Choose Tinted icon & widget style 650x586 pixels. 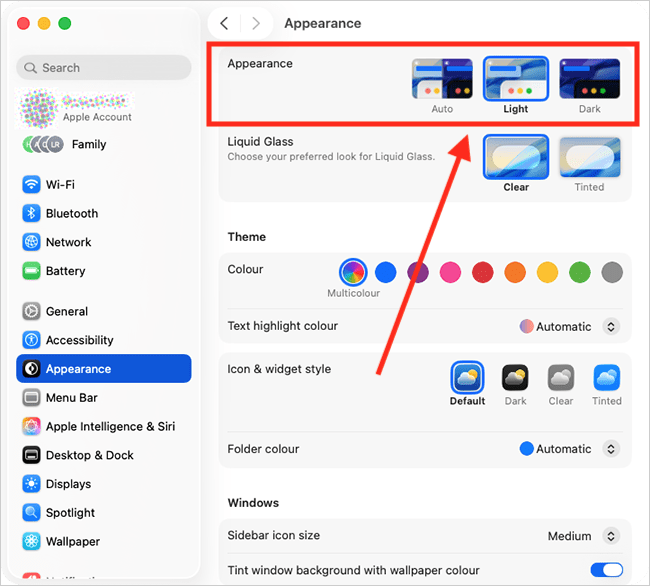[606, 379]
